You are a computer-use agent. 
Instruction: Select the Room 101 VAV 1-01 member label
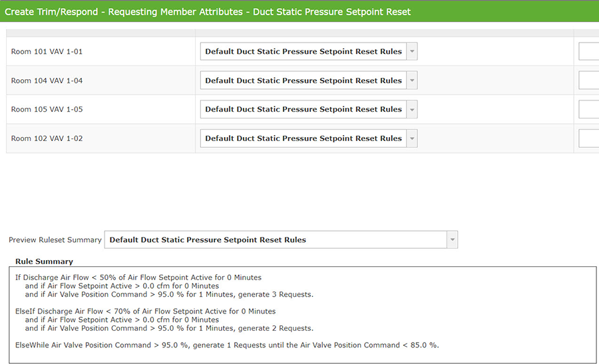tap(47, 51)
